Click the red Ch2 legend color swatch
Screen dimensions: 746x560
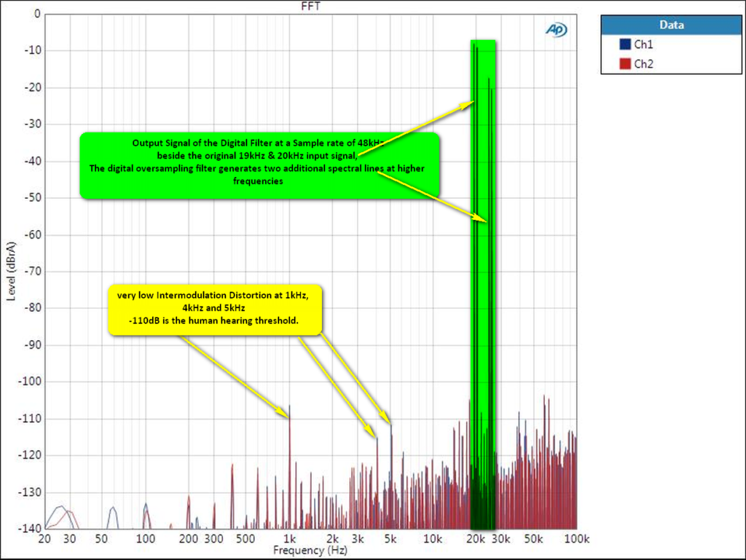624,64
